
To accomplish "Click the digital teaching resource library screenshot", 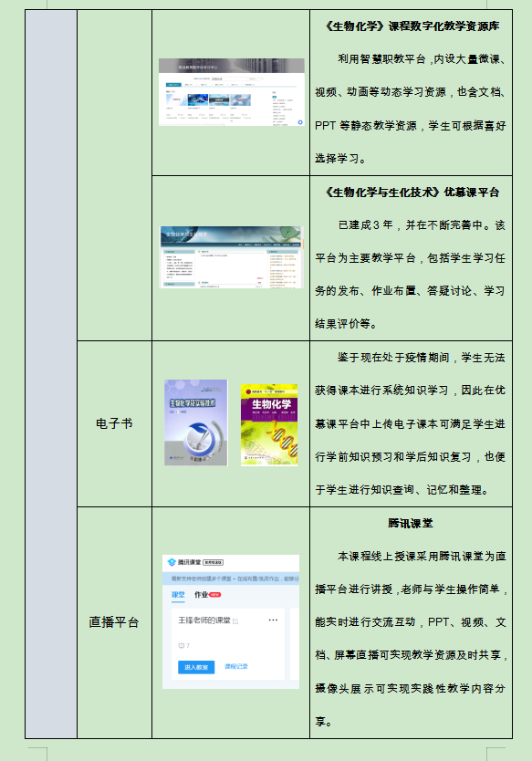I will (x=232, y=92).
